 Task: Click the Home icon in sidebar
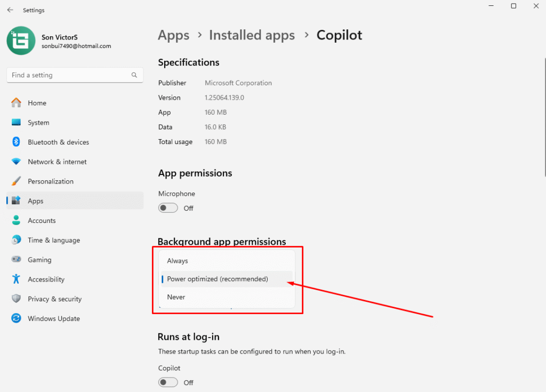17,103
